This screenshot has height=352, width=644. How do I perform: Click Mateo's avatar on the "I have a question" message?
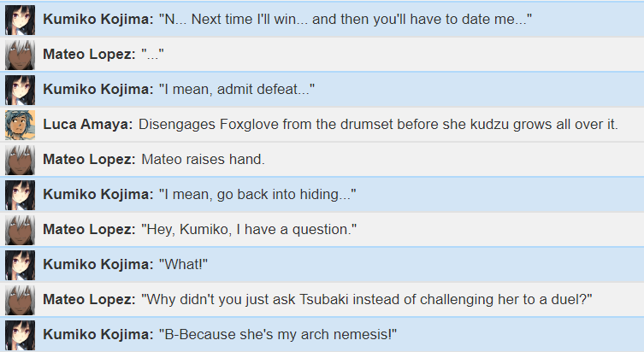point(21,230)
